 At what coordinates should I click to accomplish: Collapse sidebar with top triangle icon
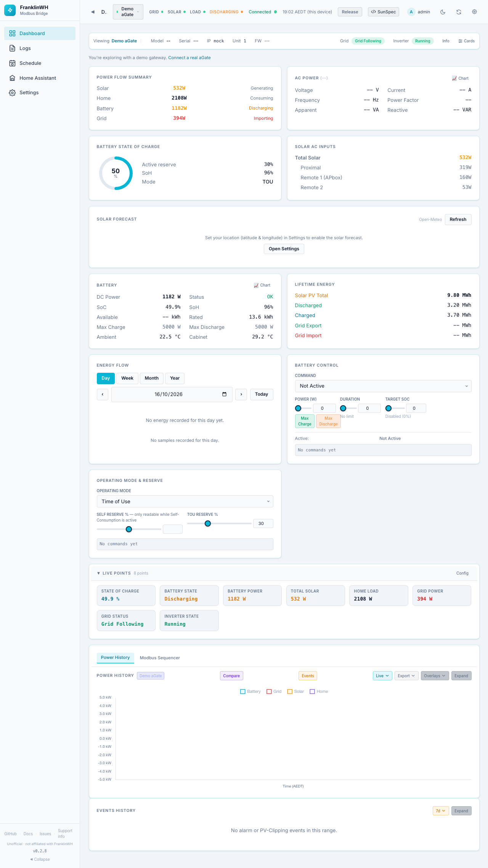coord(93,12)
